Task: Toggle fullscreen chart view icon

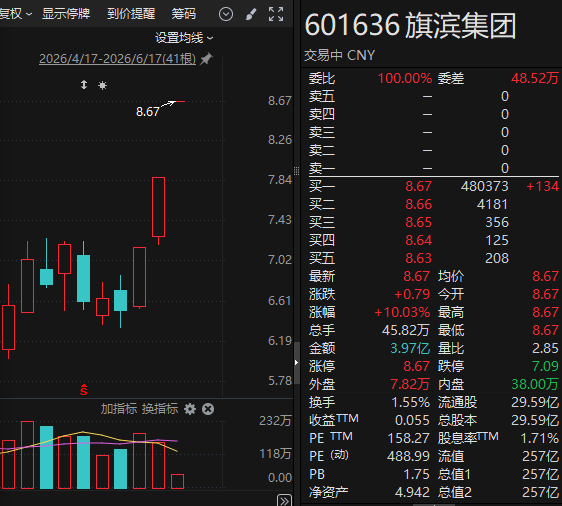Action: [276, 14]
